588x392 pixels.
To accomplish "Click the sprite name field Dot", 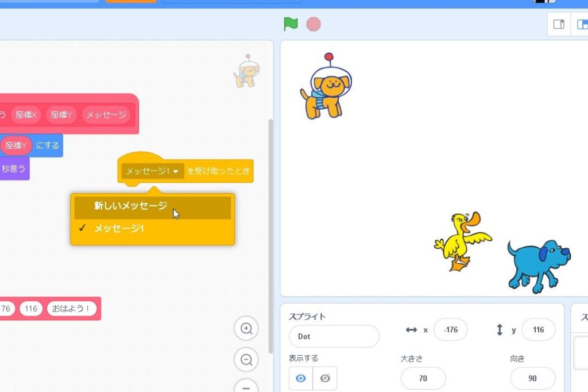I will click(x=334, y=336).
